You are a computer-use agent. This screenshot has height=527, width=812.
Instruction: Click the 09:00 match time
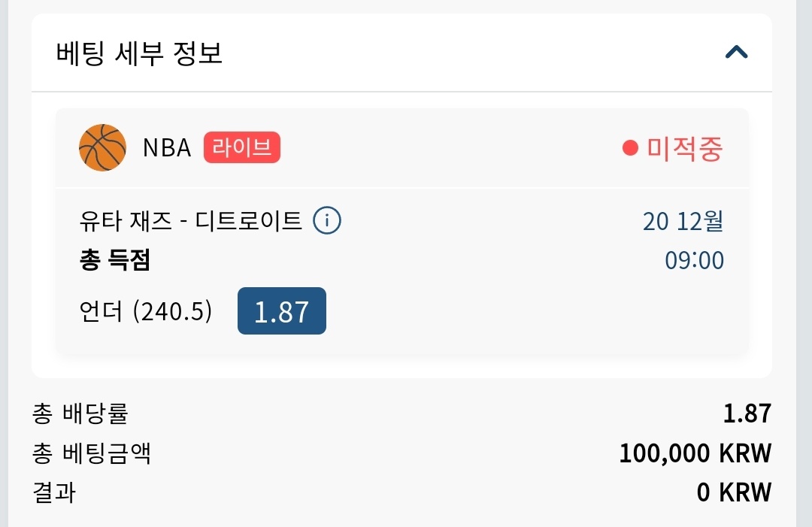pyautogui.click(x=694, y=260)
